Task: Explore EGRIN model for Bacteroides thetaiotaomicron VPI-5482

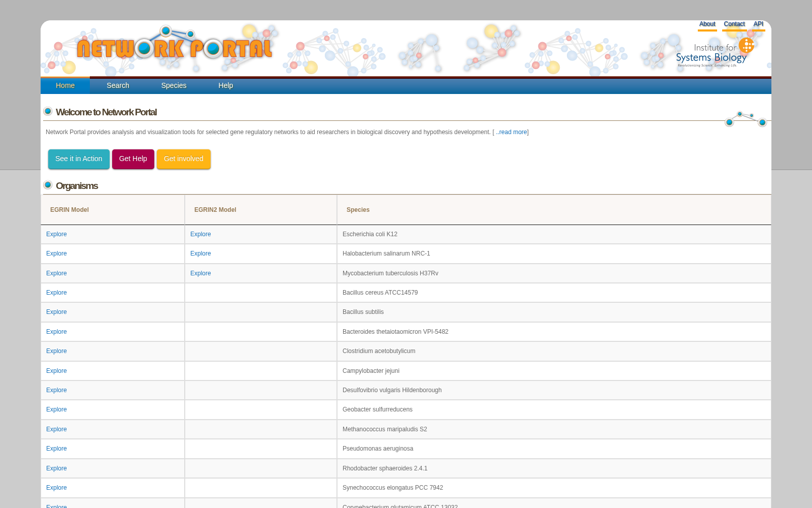Action: click(56, 332)
